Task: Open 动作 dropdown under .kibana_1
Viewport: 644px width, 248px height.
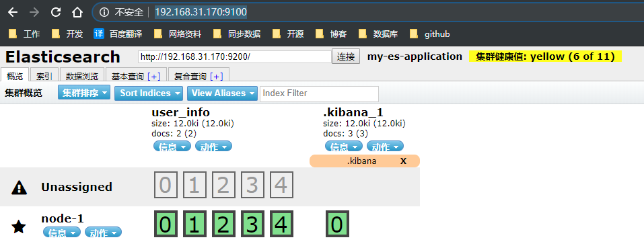Action: click(x=385, y=147)
